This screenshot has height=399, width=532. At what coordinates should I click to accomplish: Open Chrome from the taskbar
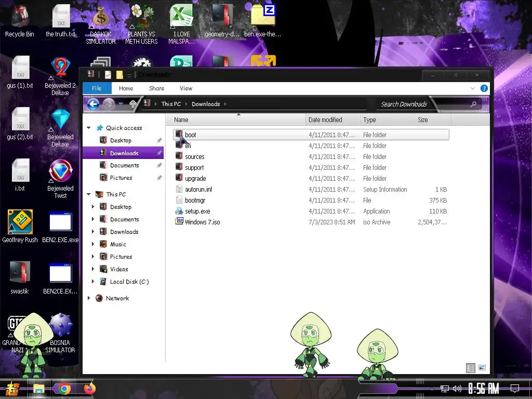point(64,389)
